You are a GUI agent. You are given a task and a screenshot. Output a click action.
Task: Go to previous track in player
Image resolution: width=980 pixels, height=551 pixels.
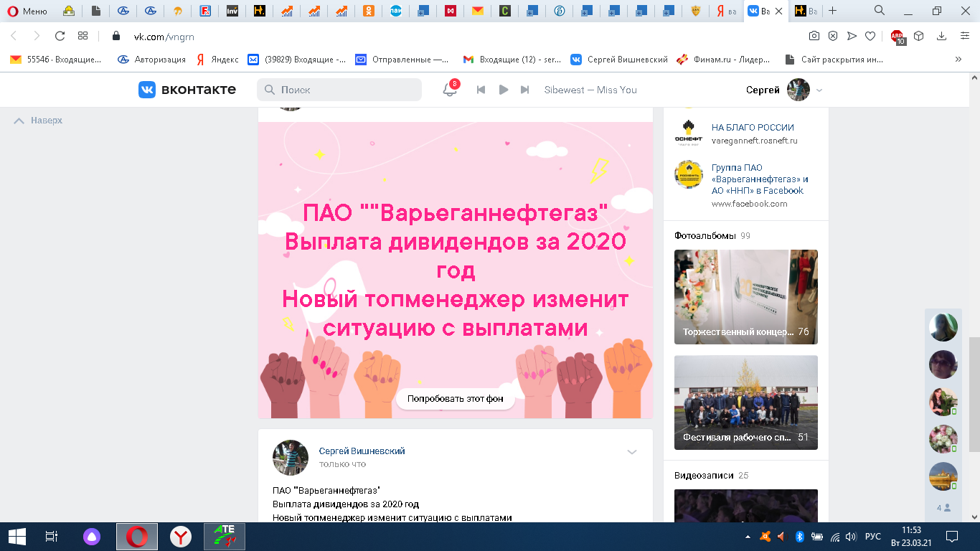[481, 90]
